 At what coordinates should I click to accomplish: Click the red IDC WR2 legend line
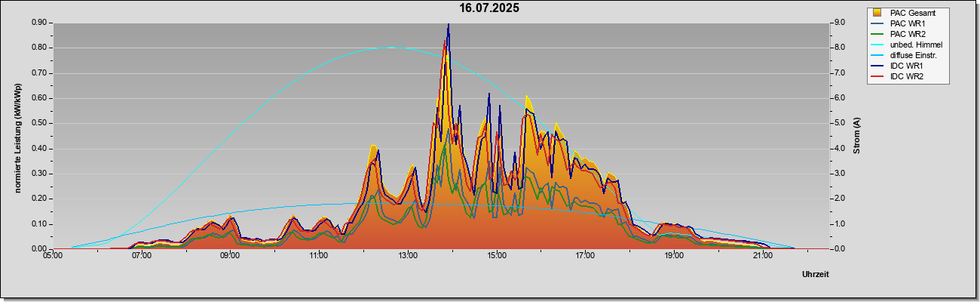(877, 76)
